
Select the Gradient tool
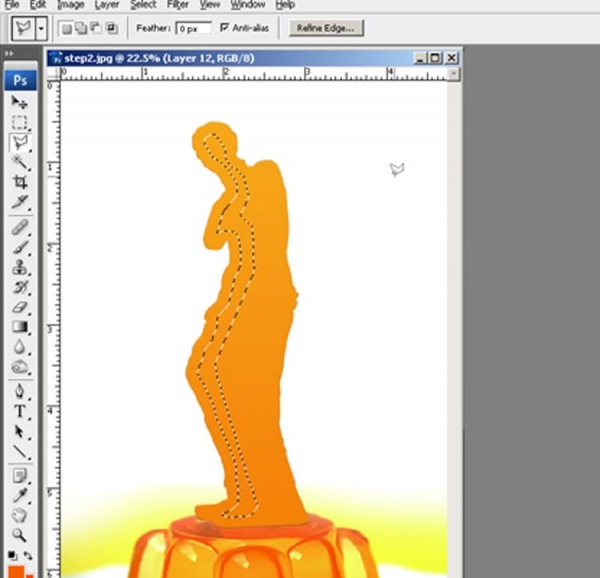20,327
